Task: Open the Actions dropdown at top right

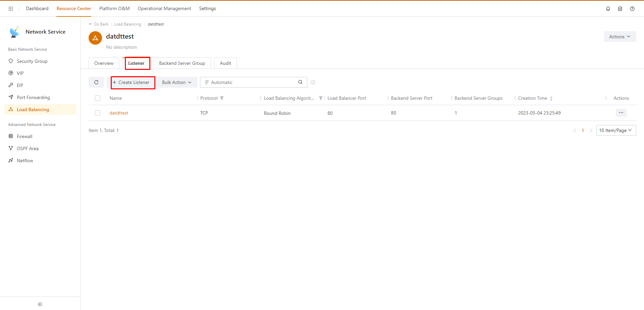Action: click(x=620, y=37)
